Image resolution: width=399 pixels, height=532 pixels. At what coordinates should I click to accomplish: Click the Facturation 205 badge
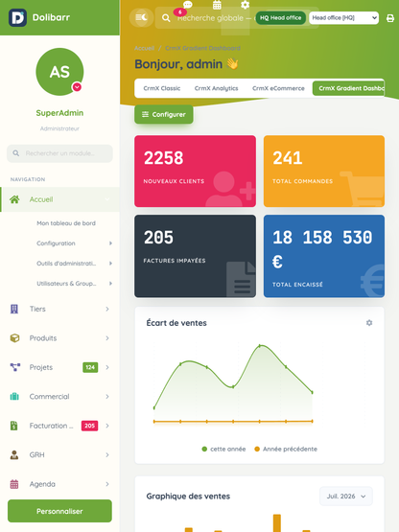[x=89, y=426]
